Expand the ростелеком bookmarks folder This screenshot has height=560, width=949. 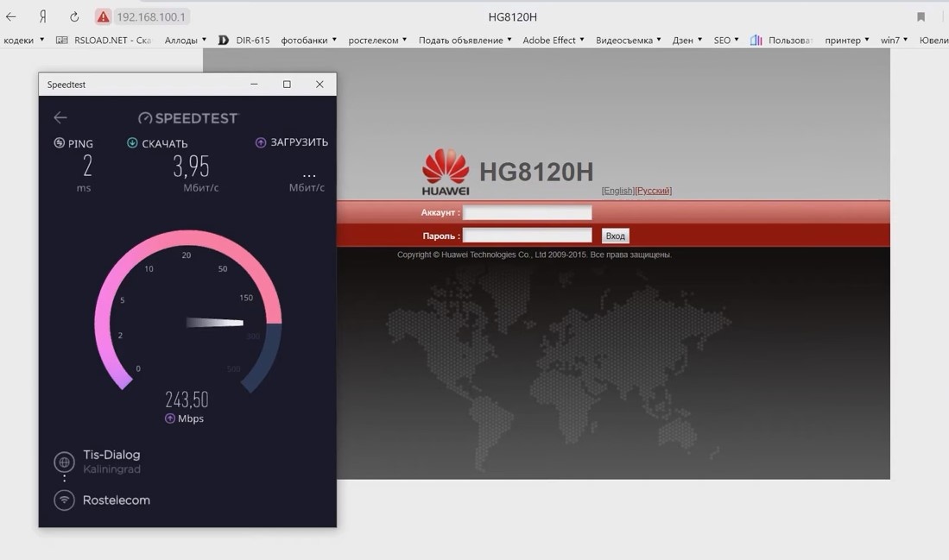pos(377,40)
